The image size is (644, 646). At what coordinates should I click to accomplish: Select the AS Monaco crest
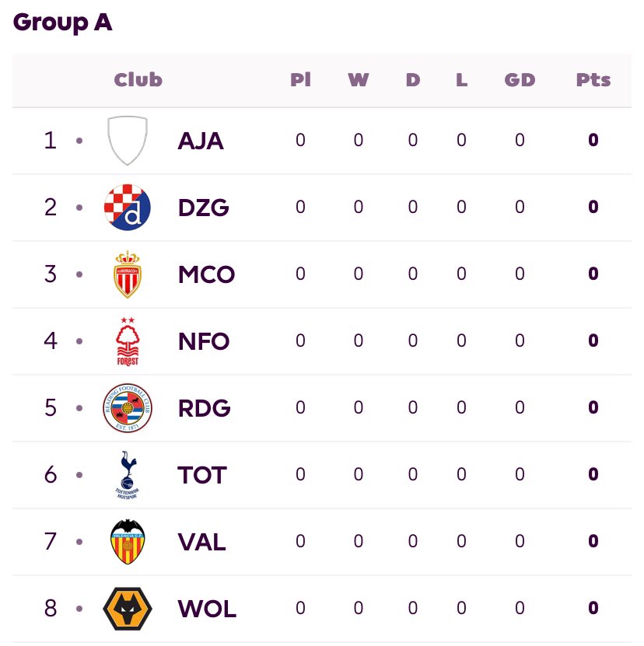click(x=128, y=274)
